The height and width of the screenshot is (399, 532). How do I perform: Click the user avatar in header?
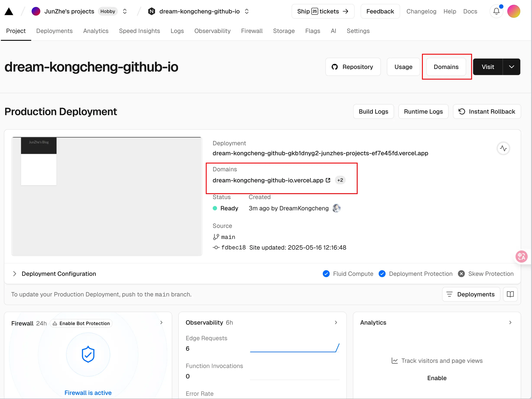[514, 11]
